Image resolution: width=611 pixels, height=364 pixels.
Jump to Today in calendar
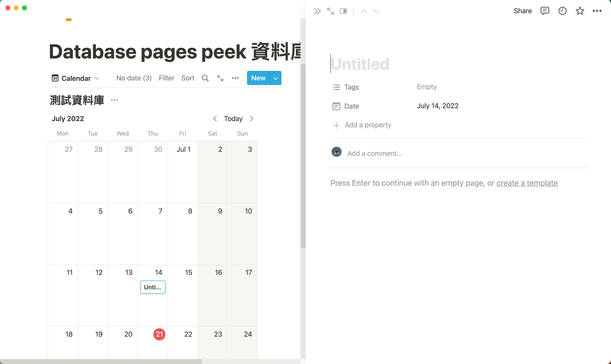[x=233, y=119]
